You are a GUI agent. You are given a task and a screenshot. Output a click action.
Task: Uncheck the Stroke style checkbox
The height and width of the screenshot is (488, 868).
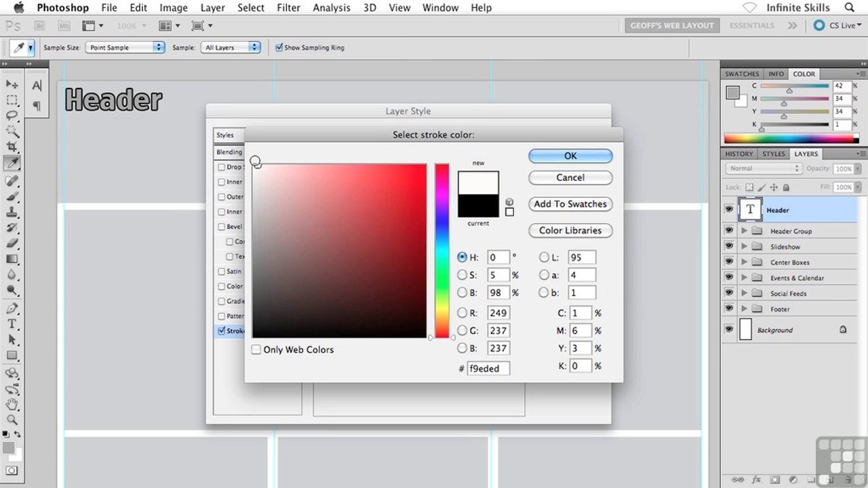221,331
